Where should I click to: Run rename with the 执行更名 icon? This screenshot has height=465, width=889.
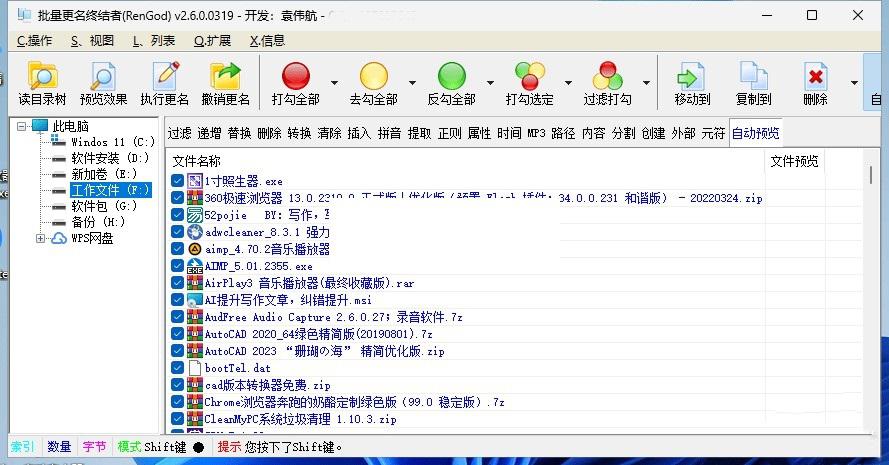165,77
